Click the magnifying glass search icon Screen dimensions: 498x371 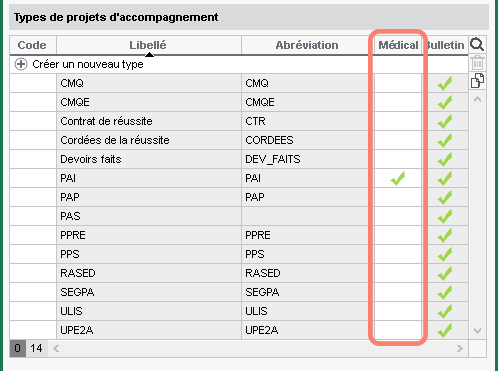(x=477, y=44)
